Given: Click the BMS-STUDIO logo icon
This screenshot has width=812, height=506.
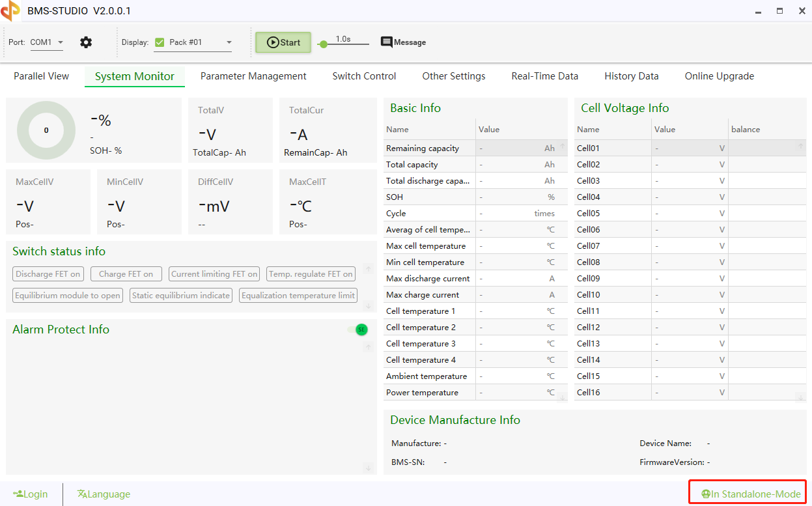Looking at the screenshot, I should click(x=10, y=10).
